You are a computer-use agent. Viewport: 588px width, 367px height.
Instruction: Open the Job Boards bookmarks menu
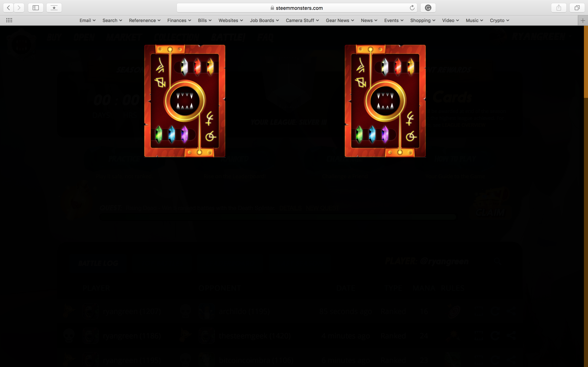click(264, 20)
